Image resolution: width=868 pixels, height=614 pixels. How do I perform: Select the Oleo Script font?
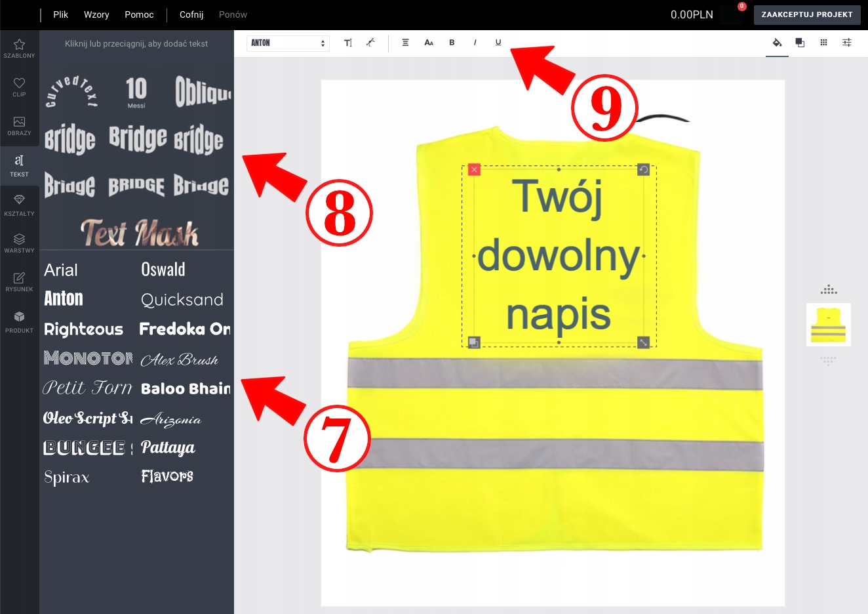[88, 418]
